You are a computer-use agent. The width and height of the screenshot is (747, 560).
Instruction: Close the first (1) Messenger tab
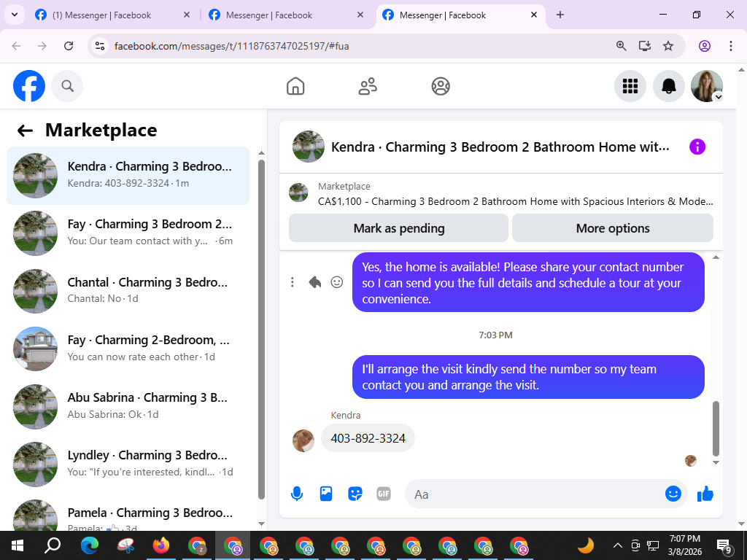187,15
